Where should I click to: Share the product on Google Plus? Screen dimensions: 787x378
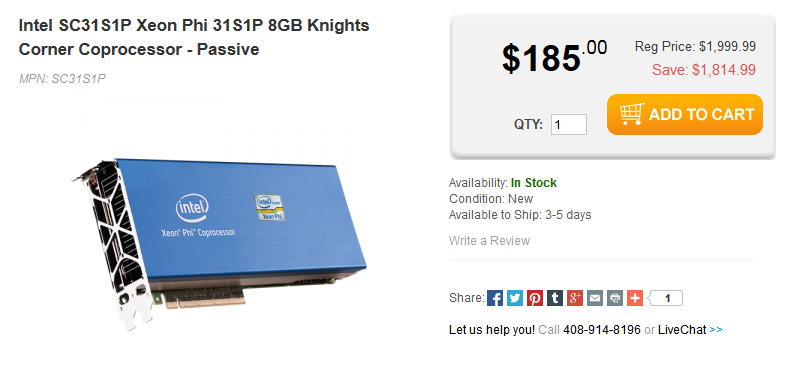point(575,298)
